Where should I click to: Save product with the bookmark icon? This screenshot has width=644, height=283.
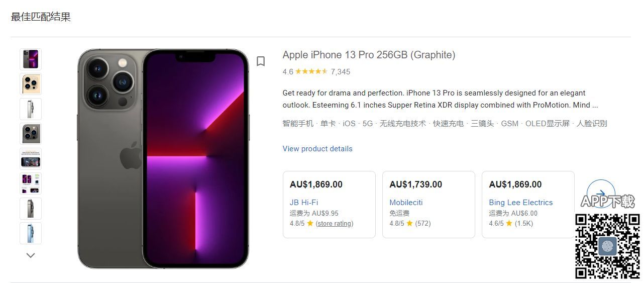pos(261,61)
